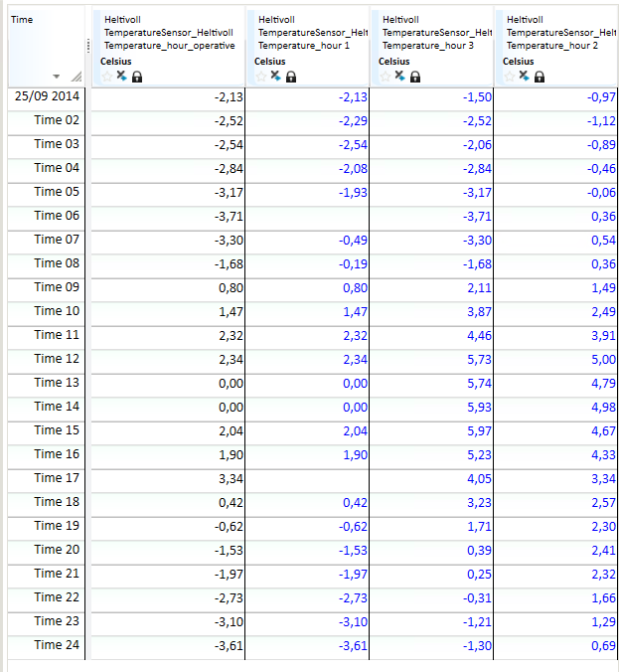Click icon between star and lock in Temperature_hour_operative column
Viewport: 619px width, 672px height.
pyautogui.click(x=121, y=76)
